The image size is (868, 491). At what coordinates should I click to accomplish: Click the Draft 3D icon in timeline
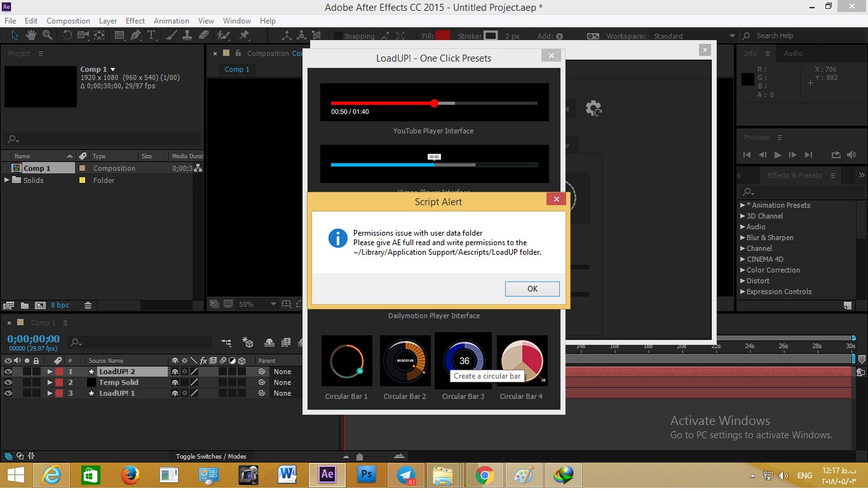click(x=248, y=343)
